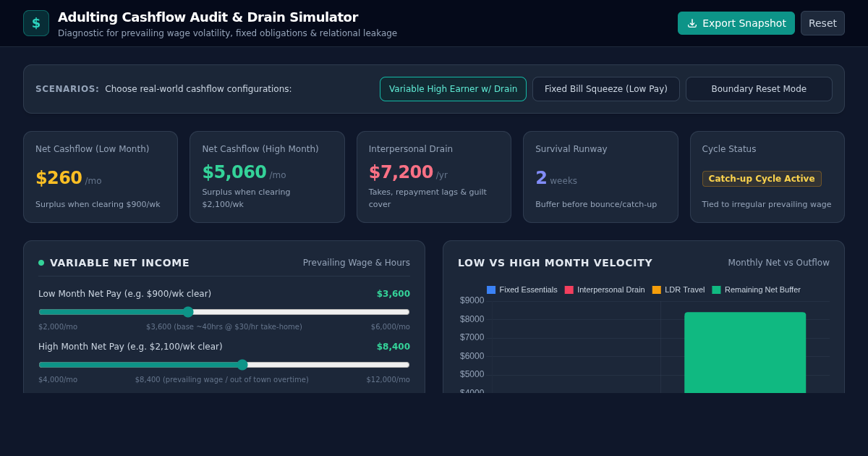Click the $6,000/mo slider maximum label
868x456 pixels.
(391, 327)
